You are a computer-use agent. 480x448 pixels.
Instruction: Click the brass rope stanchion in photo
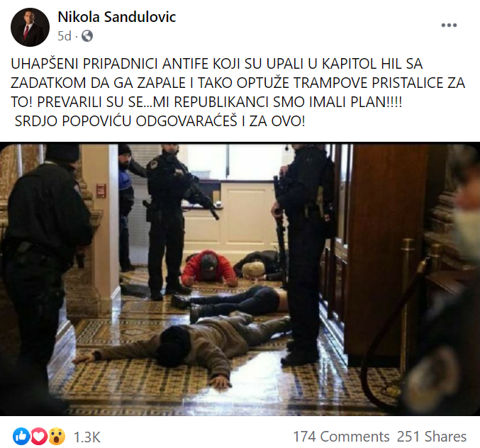pos(406,306)
